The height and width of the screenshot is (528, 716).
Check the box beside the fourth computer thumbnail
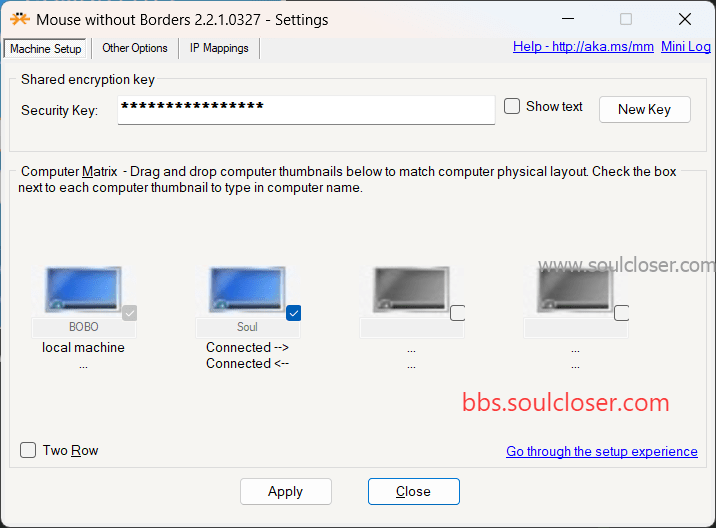click(x=621, y=313)
